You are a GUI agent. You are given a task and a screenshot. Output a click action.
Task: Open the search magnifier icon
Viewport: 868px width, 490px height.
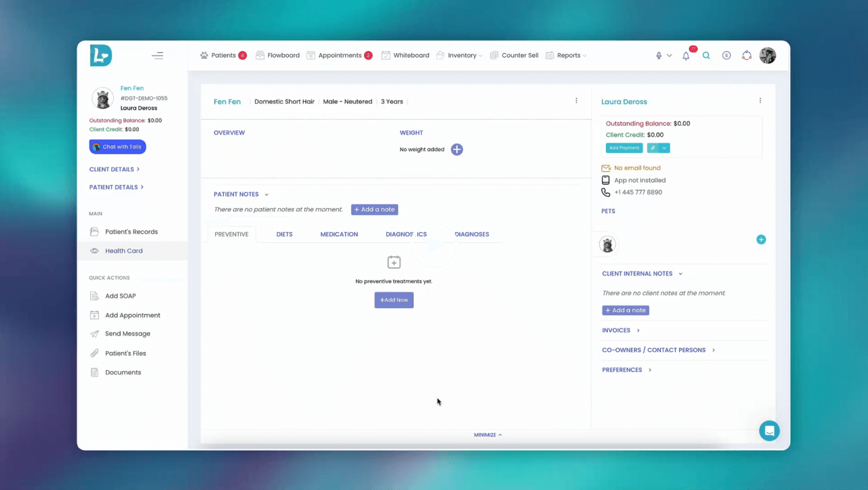[x=706, y=55]
